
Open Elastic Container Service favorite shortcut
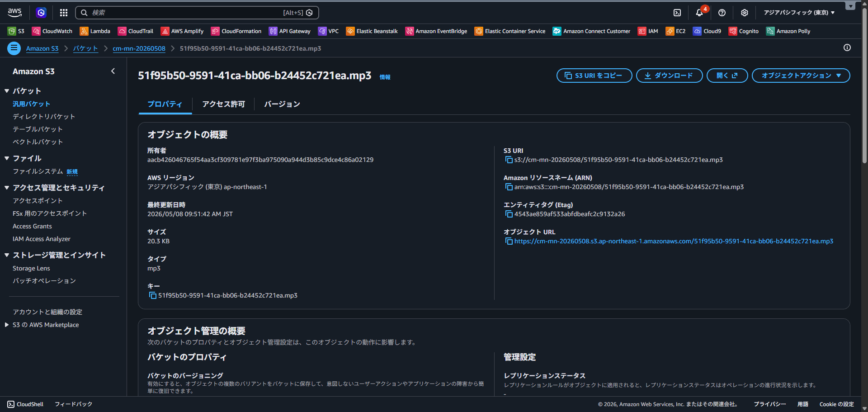510,31
